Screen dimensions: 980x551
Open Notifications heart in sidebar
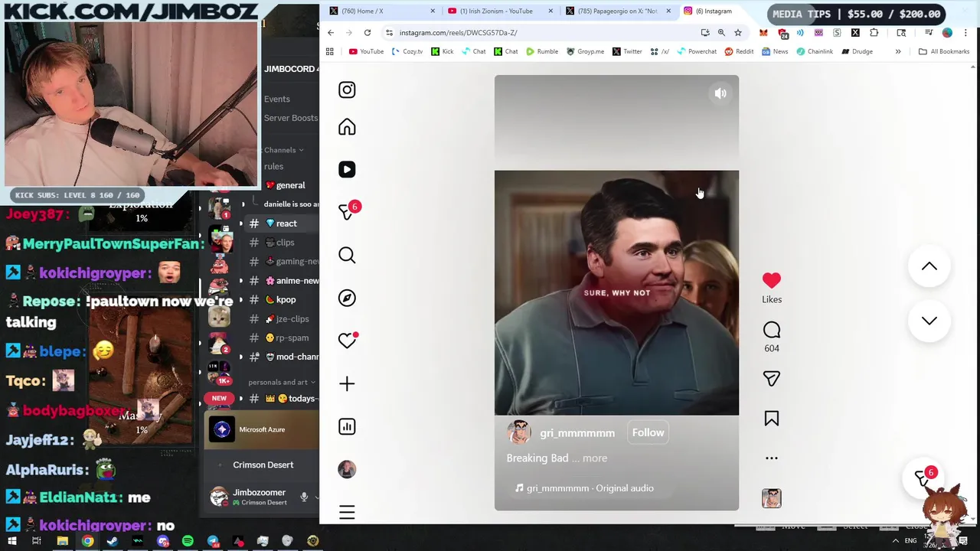(347, 341)
